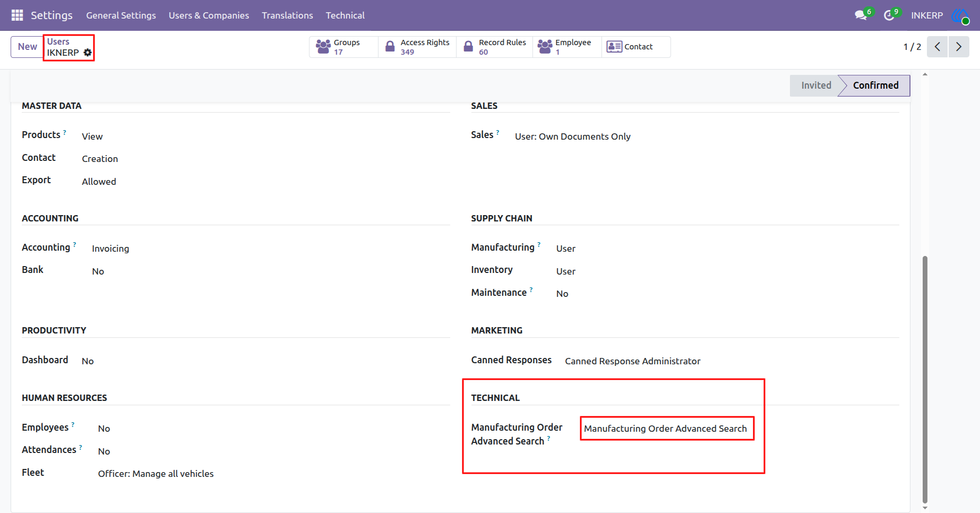Open Employee 1 stat button

[x=567, y=47]
